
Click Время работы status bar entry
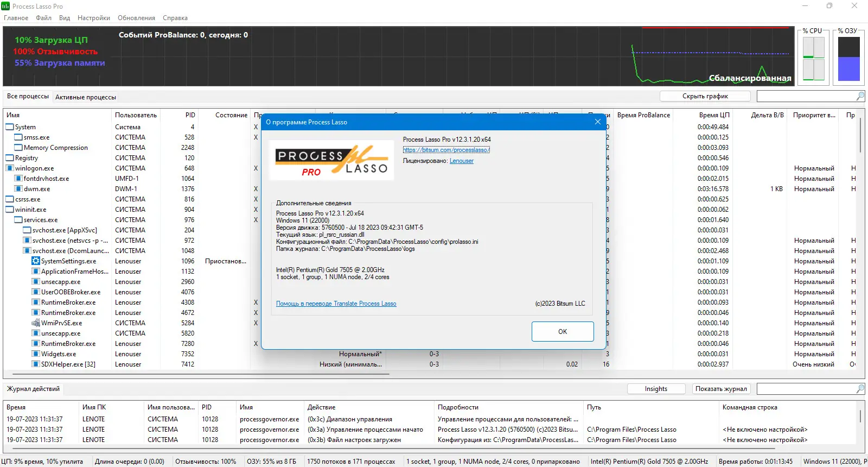pos(756,462)
